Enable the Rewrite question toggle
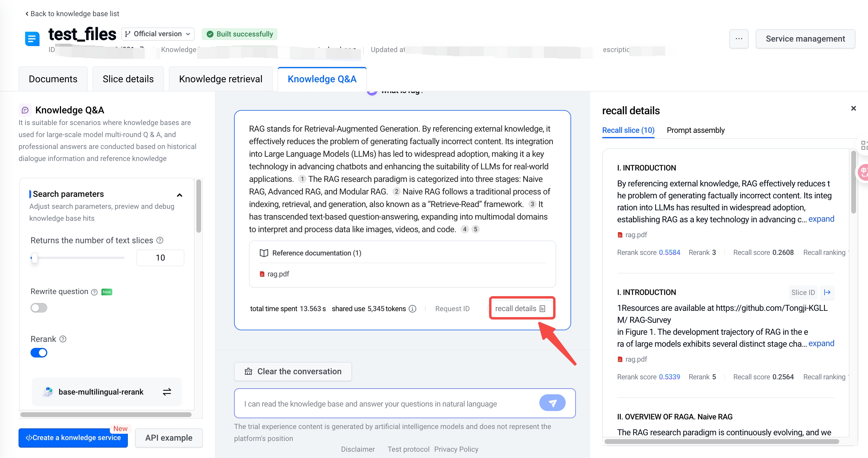This screenshot has width=868, height=458. coord(39,308)
